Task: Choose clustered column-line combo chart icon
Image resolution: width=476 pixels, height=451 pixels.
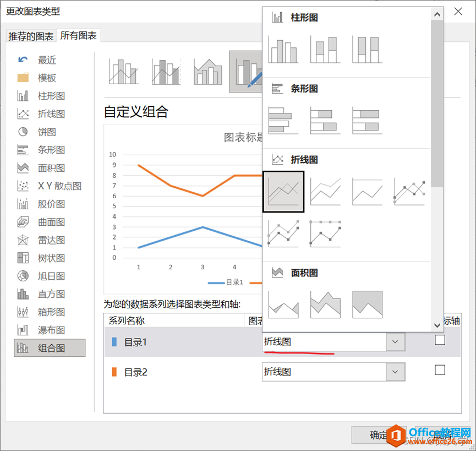Action: pos(124,72)
